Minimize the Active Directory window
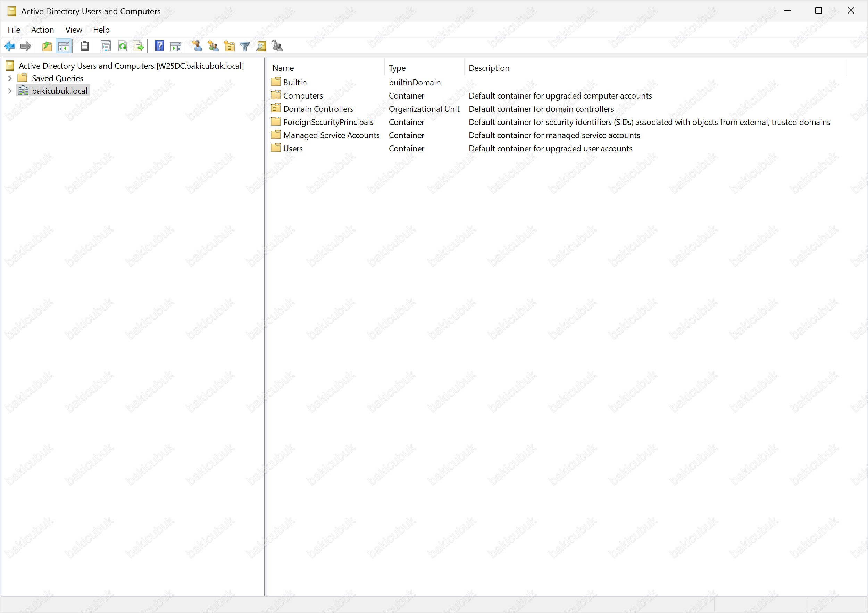 (787, 10)
